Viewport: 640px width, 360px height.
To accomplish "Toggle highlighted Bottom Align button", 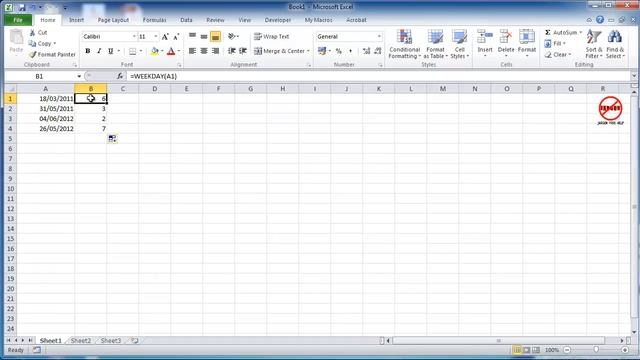I will pyautogui.click(x=216, y=36).
